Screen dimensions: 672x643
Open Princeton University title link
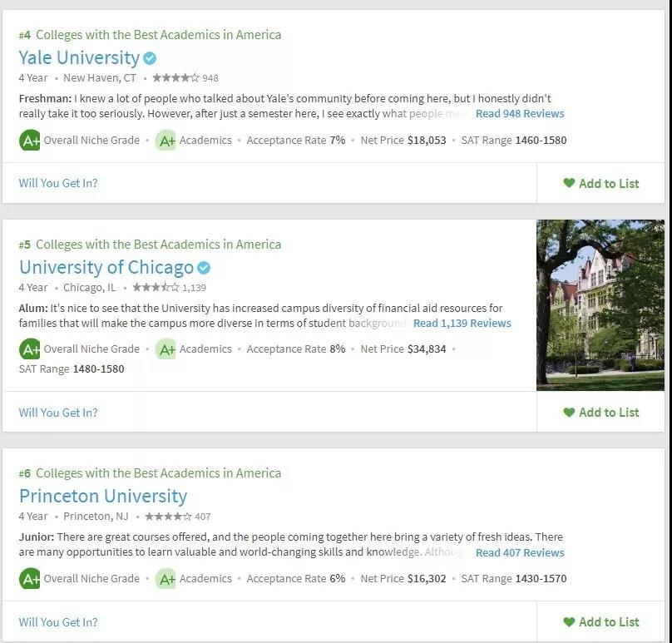coord(103,497)
